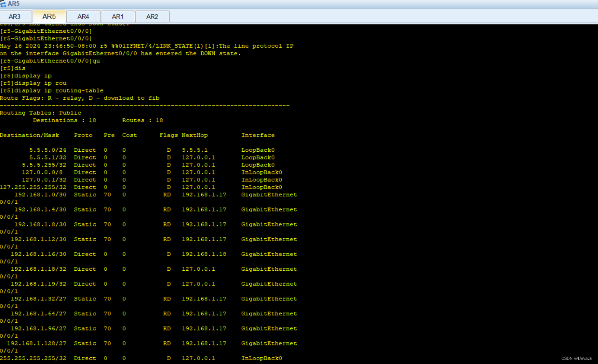
Task: Click the 'Route Flags: R - relay' line
Action: pos(80,98)
